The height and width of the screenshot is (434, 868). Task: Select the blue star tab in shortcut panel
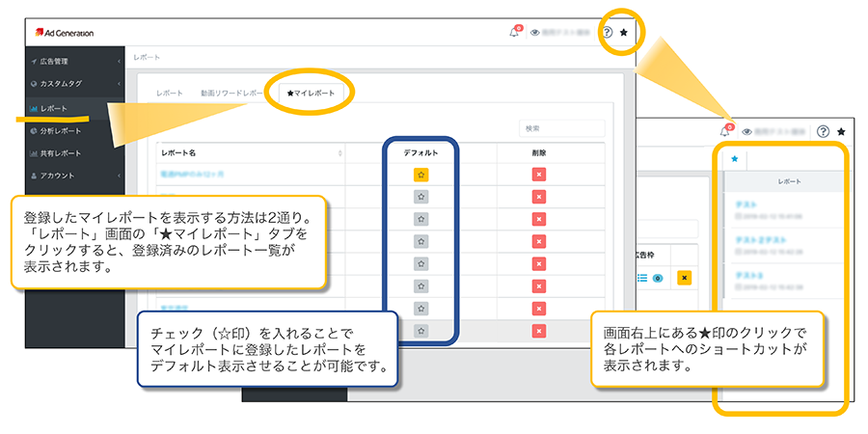[x=735, y=159]
